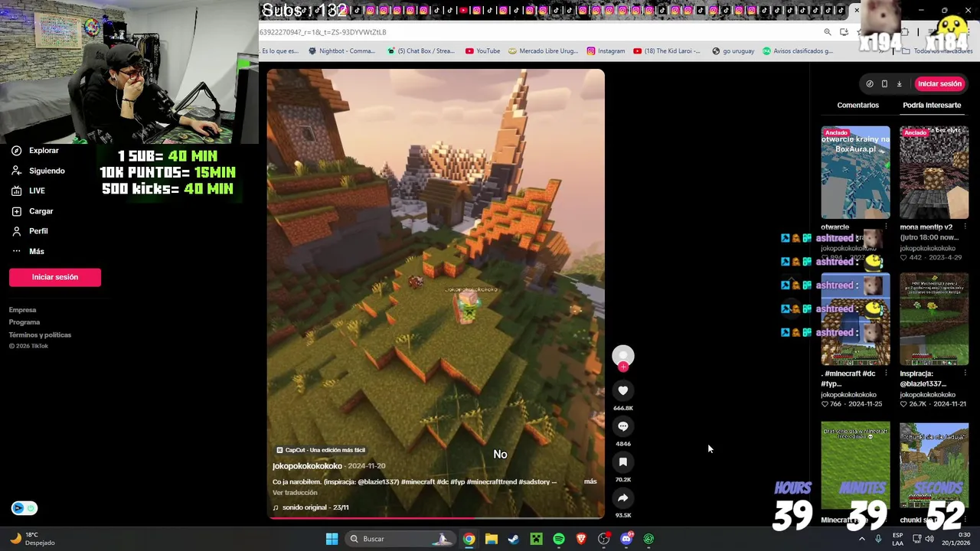Viewport: 980px width, 551px height.
Task: Follow creator via avatar plus icon
Action: 623,367
